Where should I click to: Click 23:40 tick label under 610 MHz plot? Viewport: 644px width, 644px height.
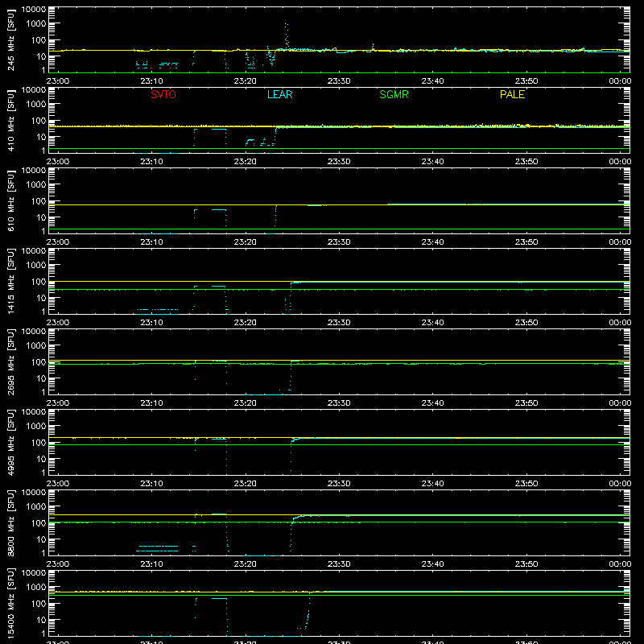(x=432, y=242)
